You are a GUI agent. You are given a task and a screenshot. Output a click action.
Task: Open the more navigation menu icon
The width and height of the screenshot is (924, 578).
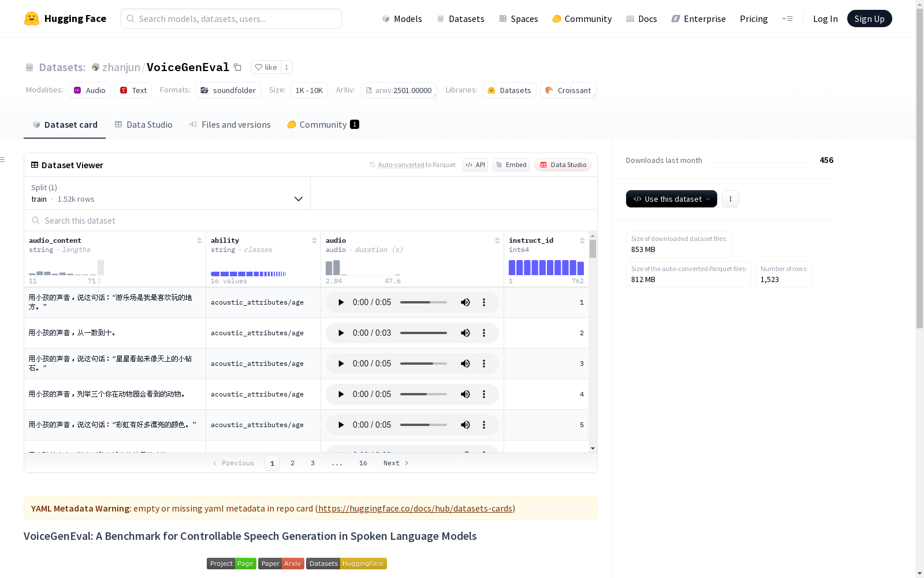[787, 18]
